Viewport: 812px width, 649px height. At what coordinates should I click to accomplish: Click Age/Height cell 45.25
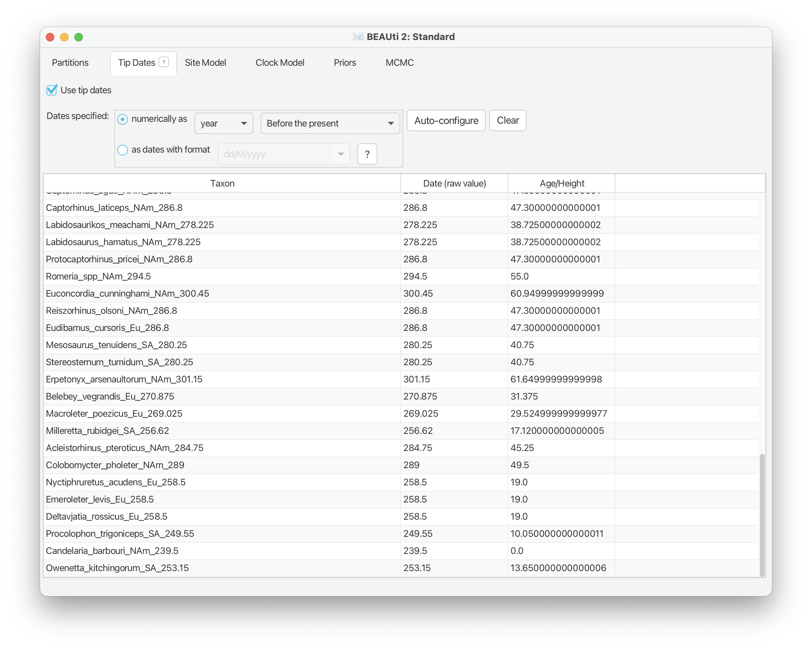pos(561,447)
